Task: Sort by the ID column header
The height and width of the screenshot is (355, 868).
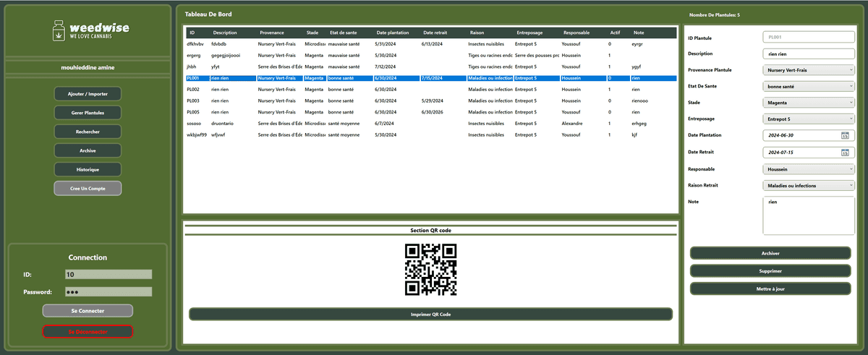Action: coord(192,33)
